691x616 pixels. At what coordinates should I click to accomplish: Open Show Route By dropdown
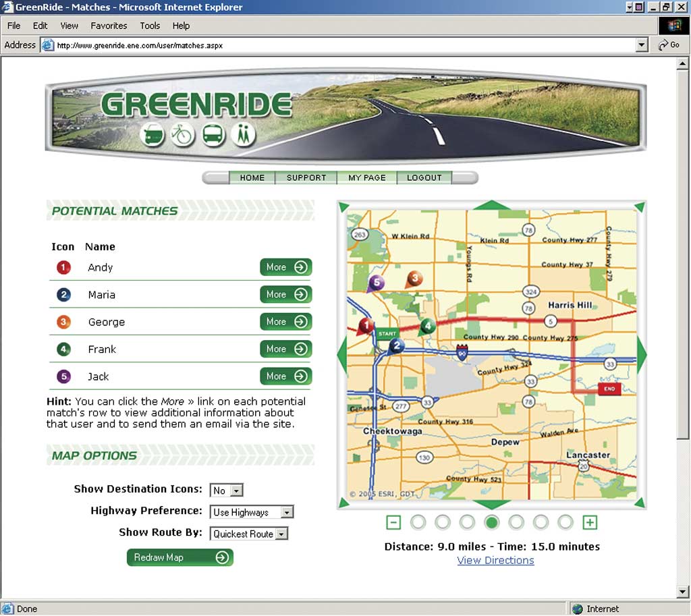[x=248, y=534]
